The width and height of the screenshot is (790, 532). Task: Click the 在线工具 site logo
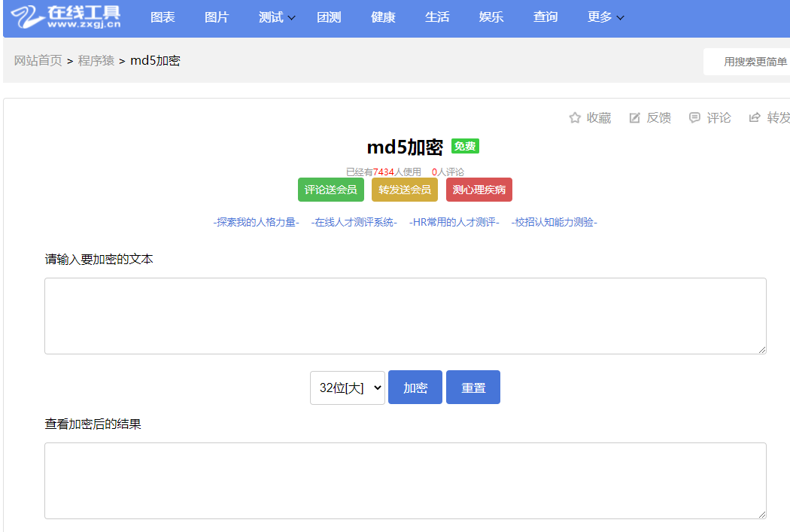[66, 17]
